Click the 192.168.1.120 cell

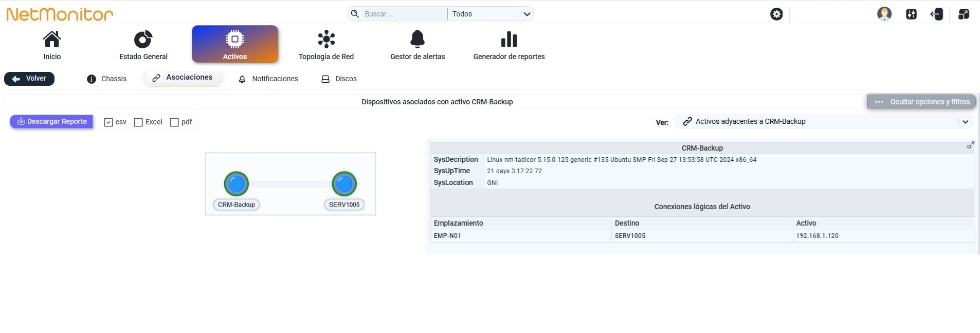883,236
